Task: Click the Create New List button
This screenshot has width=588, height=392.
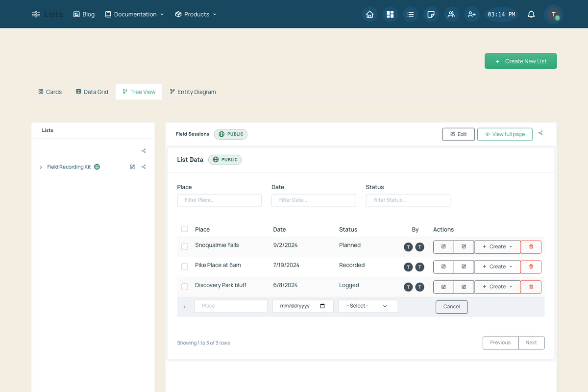Action: pyautogui.click(x=521, y=61)
